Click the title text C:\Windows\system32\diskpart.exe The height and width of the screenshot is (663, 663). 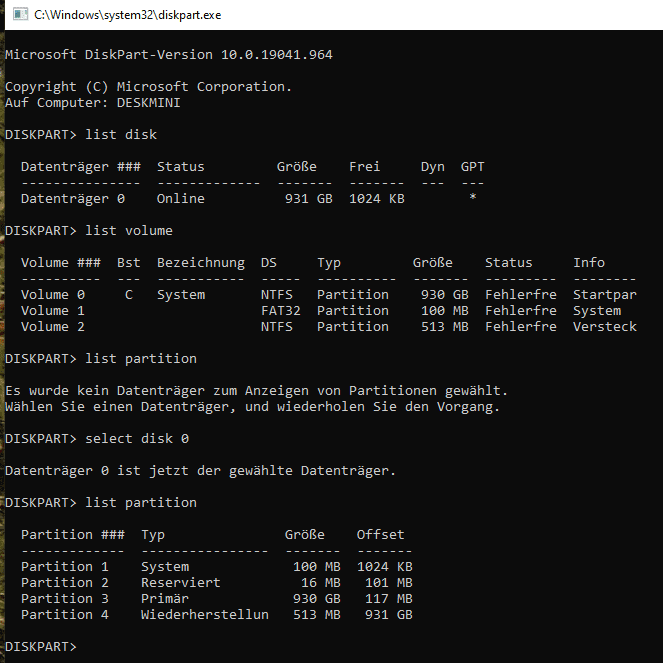pos(127,15)
